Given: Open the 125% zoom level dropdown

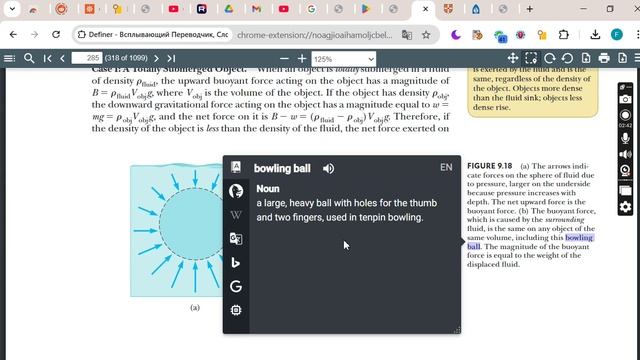Looking at the screenshot, I should 344,59.
